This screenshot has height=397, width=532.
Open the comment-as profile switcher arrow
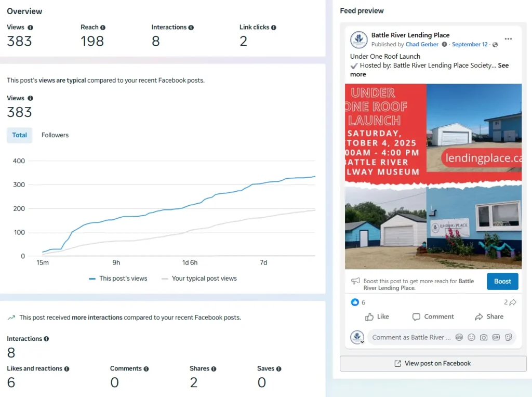coord(362,341)
